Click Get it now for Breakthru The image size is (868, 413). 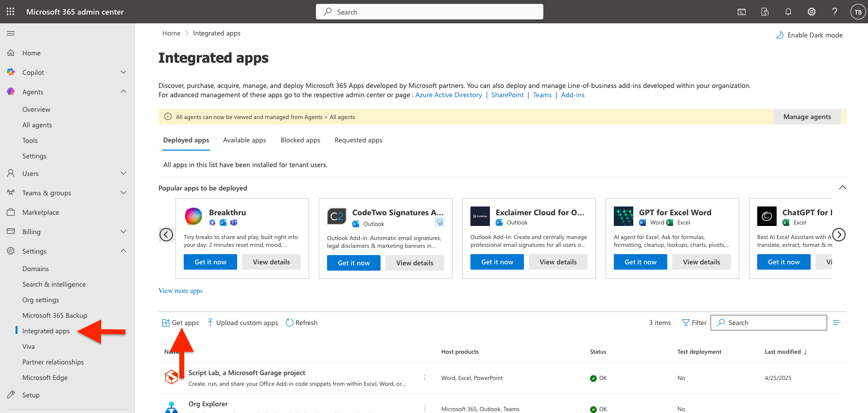point(210,262)
